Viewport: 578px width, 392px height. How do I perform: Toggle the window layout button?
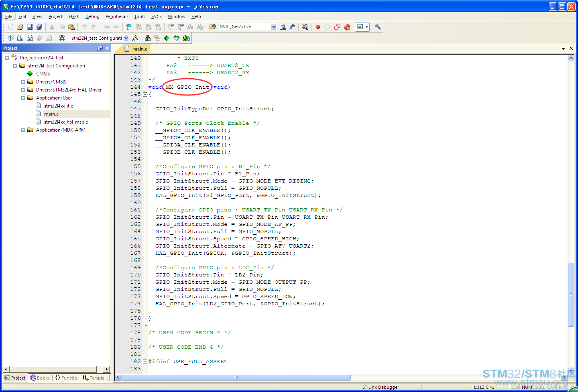point(360,27)
